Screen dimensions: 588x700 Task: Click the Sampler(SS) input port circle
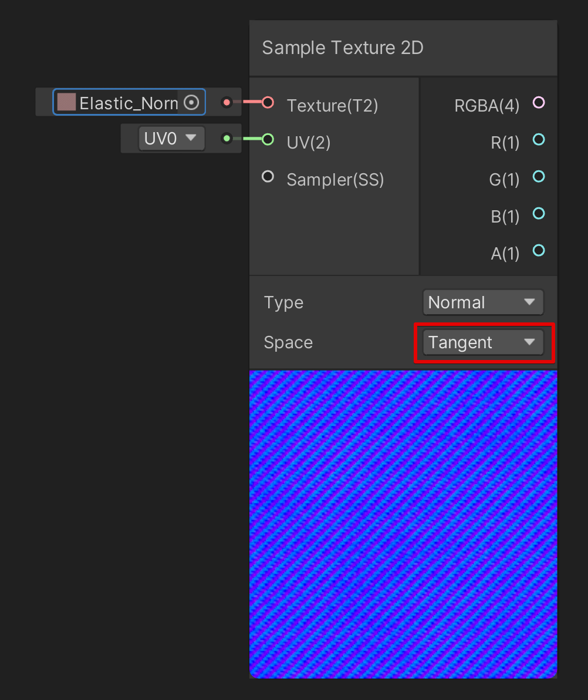(x=268, y=176)
